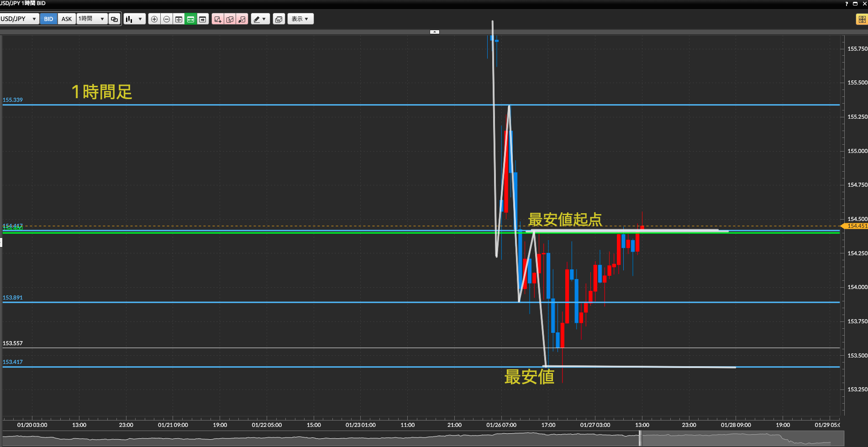868x447 pixels.
Task: Click the edit indicator checkmark button
Action: (x=230, y=19)
